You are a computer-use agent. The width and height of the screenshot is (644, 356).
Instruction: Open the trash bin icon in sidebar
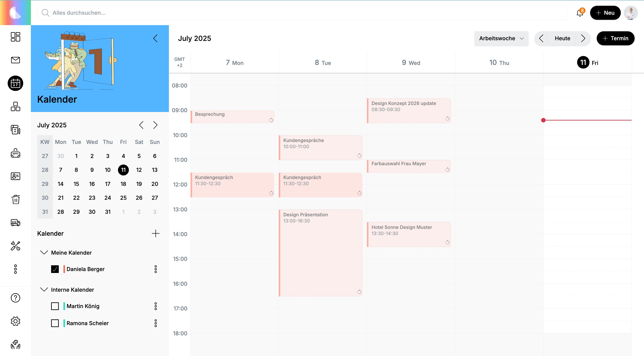point(16,200)
